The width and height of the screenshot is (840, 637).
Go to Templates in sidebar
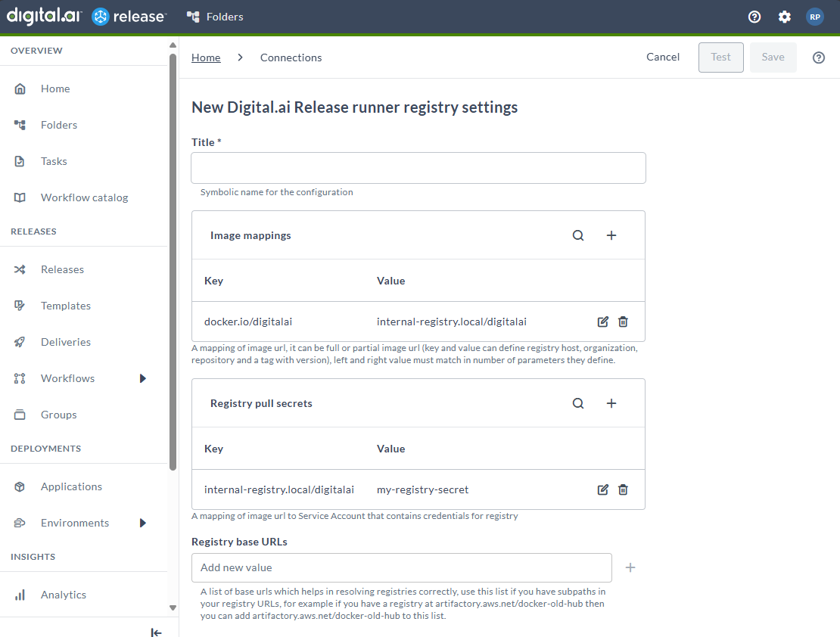(66, 306)
